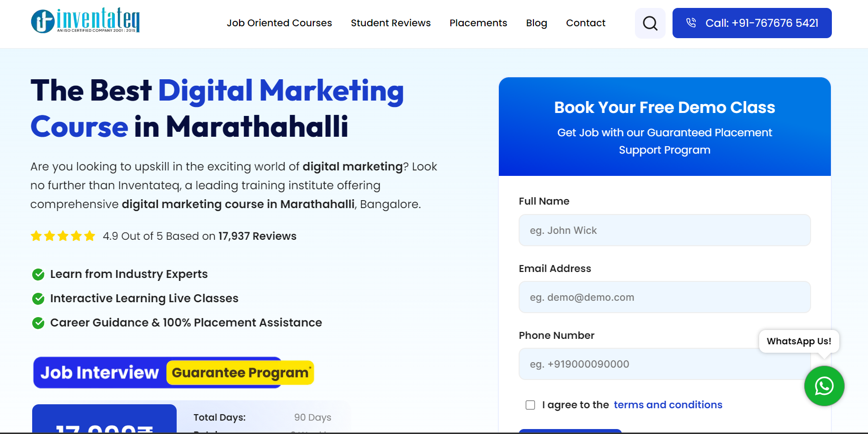Click Learn from Industry Experts text

click(x=129, y=274)
